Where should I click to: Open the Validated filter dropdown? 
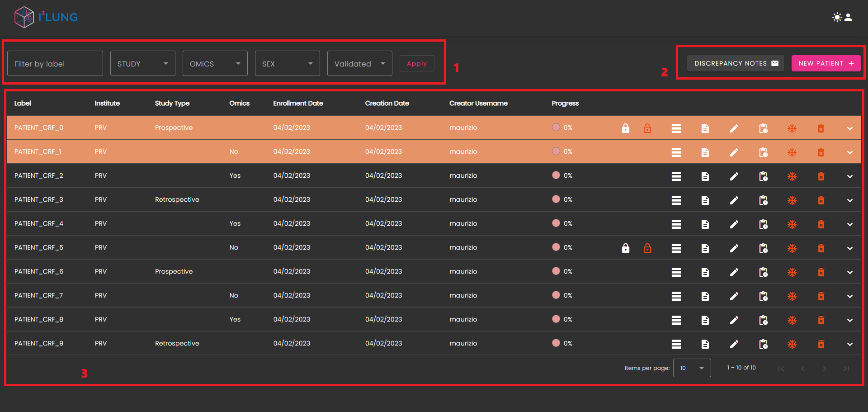359,64
